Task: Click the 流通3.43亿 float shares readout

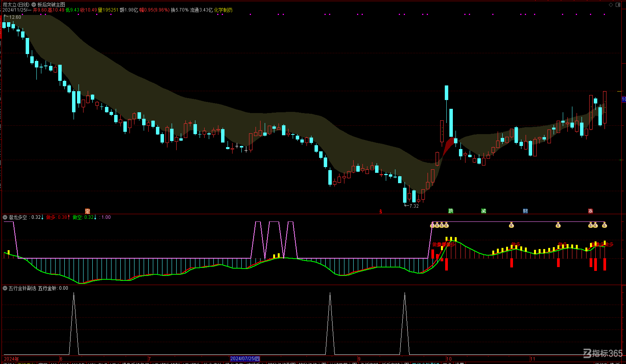Action: point(202,10)
